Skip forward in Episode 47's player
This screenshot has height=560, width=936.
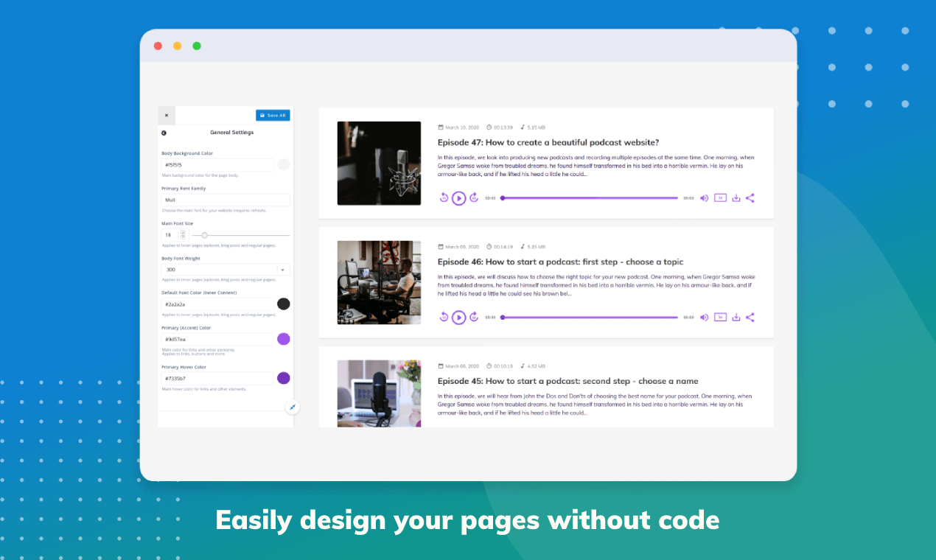click(x=474, y=197)
